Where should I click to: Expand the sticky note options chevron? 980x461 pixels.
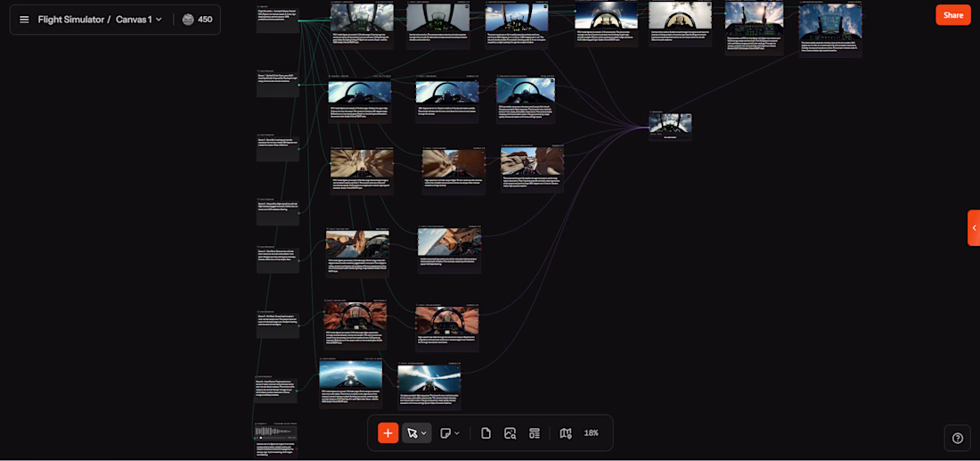point(457,432)
